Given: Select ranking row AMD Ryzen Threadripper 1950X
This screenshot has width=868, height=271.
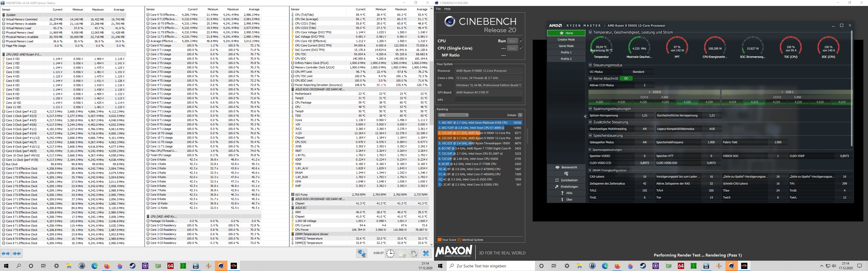Looking at the screenshot, I should (x=479, y=143).
